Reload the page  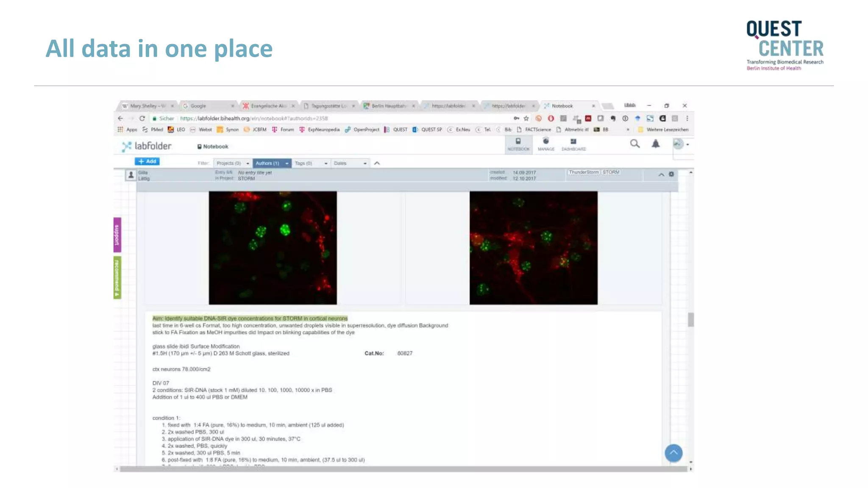142,119
